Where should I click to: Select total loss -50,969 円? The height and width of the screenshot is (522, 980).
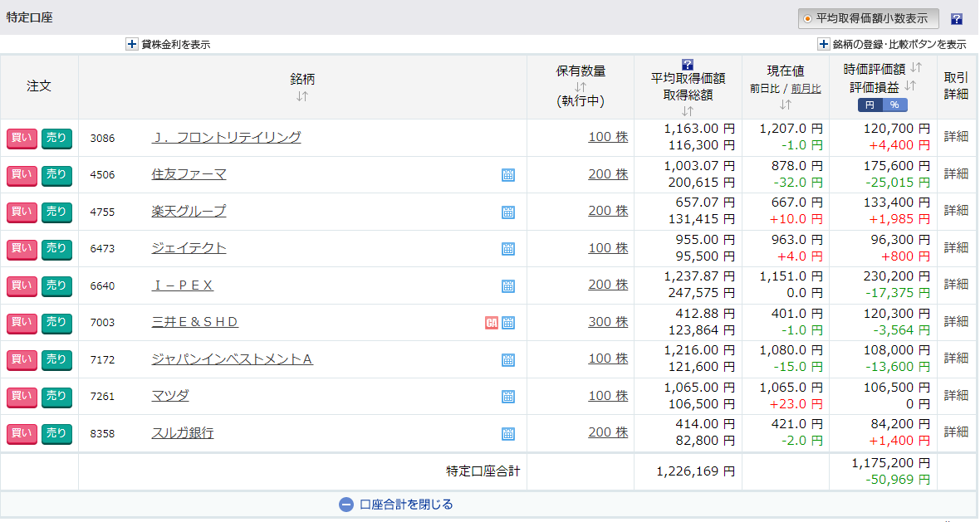898,480
